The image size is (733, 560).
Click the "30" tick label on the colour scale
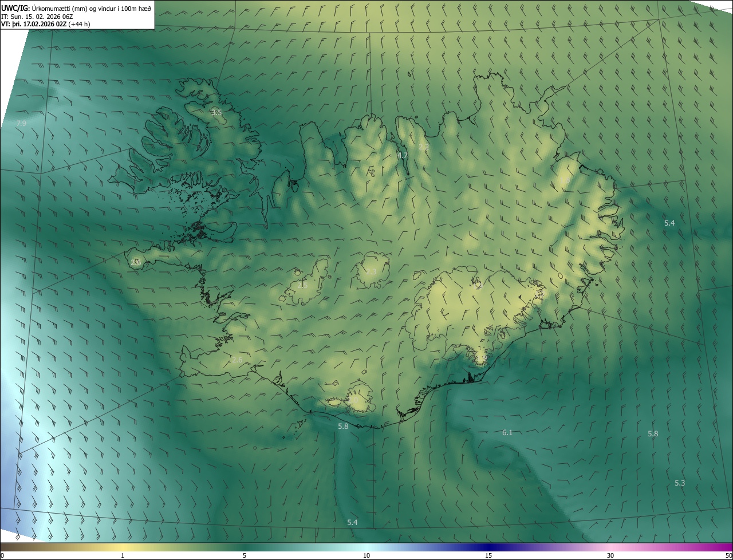610,556
